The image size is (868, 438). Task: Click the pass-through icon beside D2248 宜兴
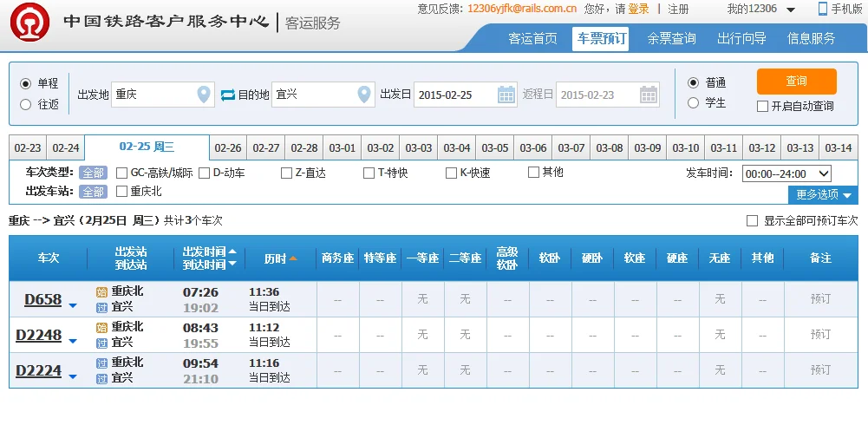[101, 343]
